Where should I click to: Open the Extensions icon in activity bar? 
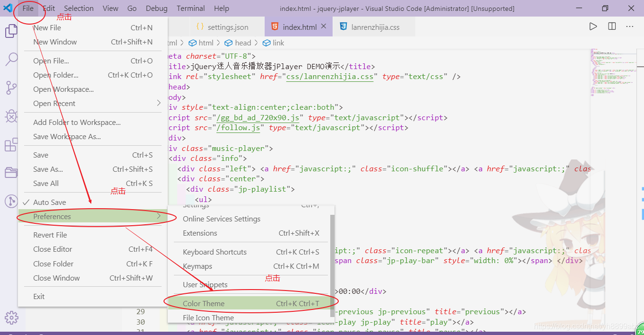click(11, 145)
